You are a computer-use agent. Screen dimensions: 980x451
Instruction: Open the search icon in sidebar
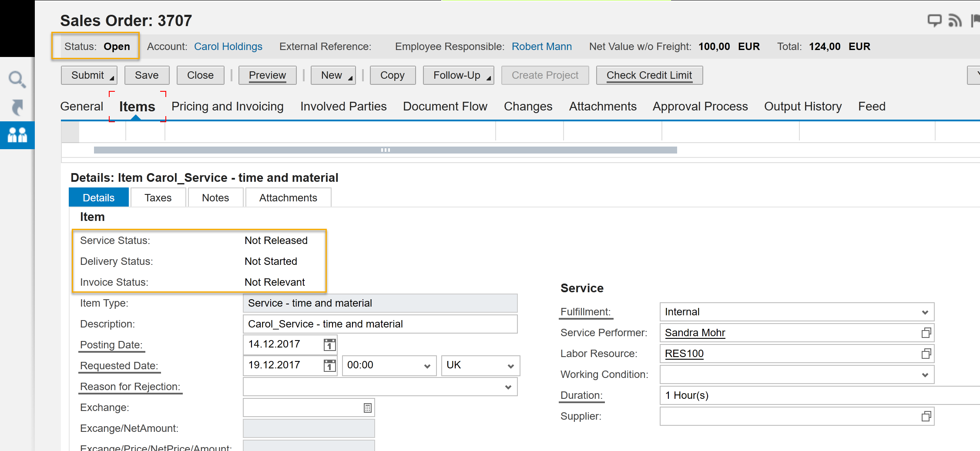(x=17, y=79)
